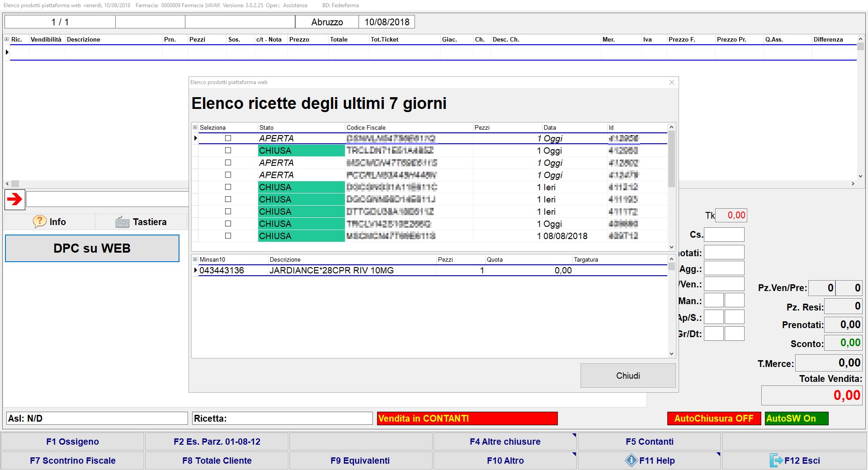This screenshot has height=470, width=868.
Task: Open the Tastiera keyboard icon
Action: (122, 222)
